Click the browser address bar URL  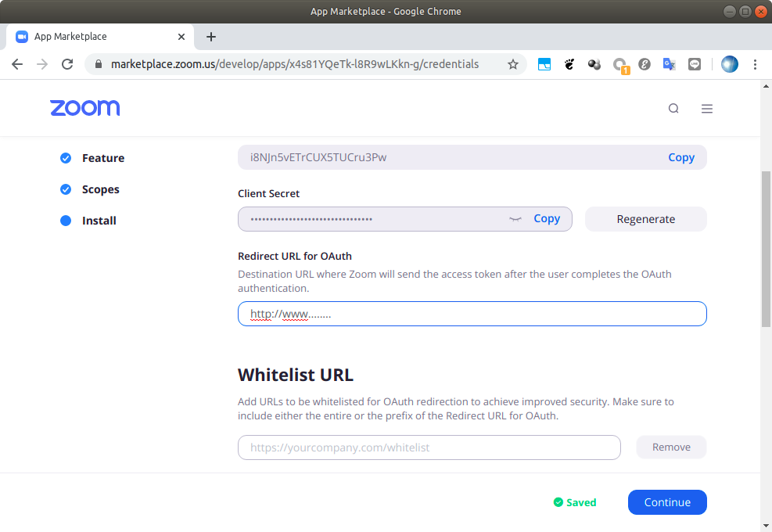294,64
